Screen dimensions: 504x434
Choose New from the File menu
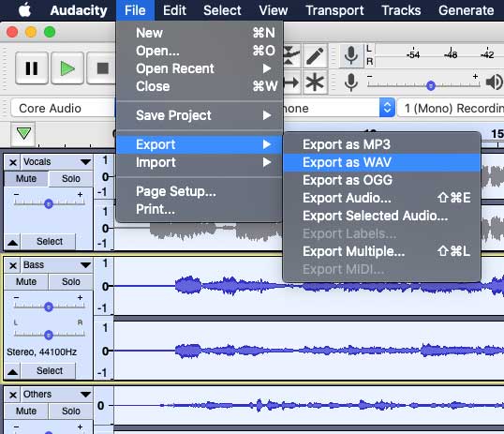pyautogui.click(x=200, y=33)
